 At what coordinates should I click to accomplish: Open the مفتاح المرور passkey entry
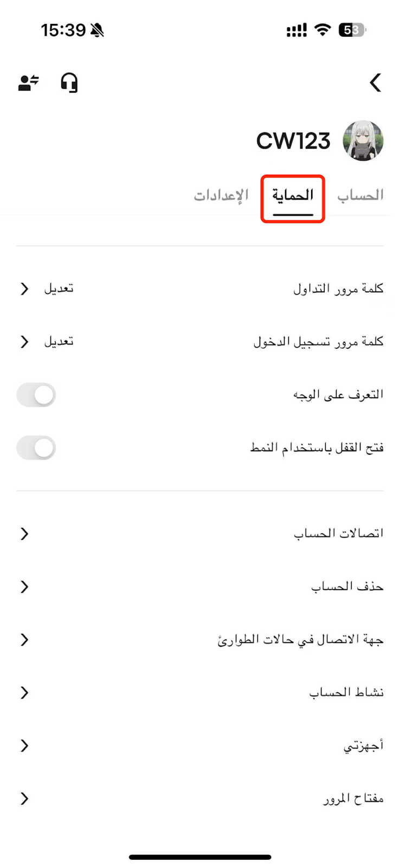tap(200, 799)
